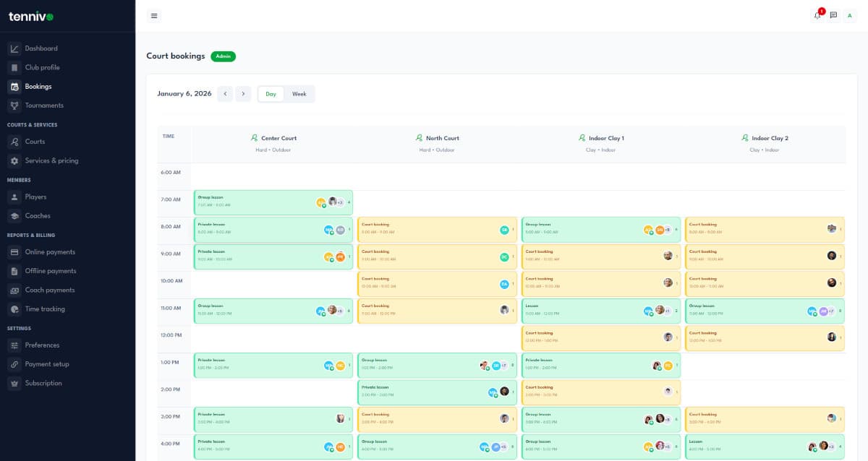This screenshot has width=868, height=461.
Task: Open the notification bell with unread badge
Action: (816, 15)
